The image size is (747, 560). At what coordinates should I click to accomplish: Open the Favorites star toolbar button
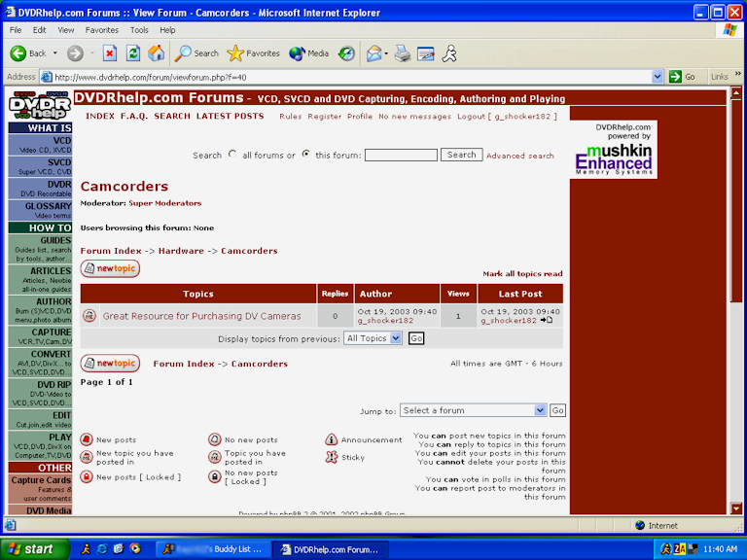tap(253, 53)
